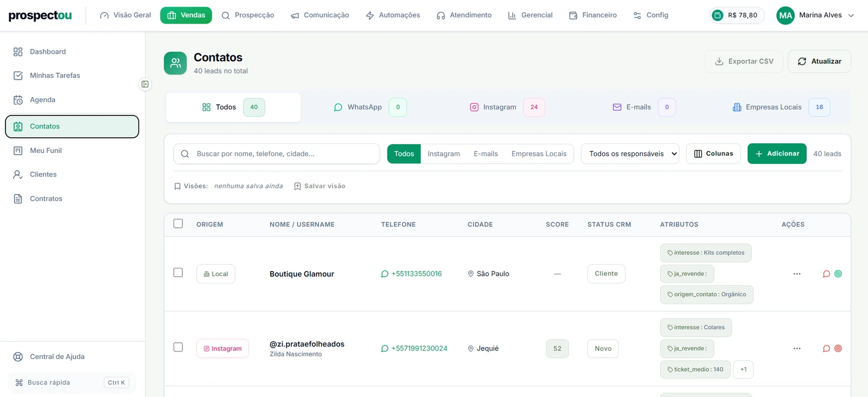Open Central de Ajuda
Image resolution: width=868 pixels, height=397 pixels.
click(72, 356)
